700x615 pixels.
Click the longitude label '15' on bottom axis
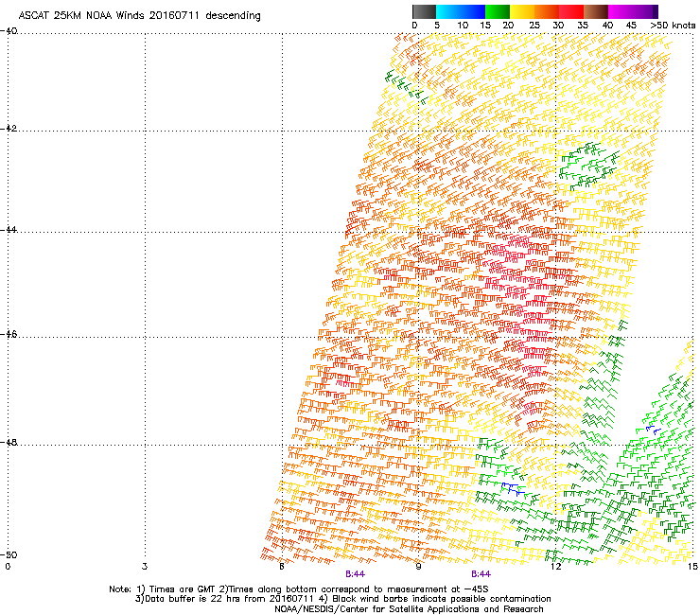coord(692,567)
